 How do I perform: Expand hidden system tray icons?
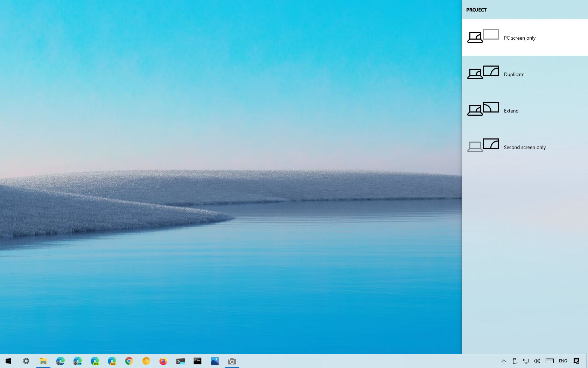503,361
